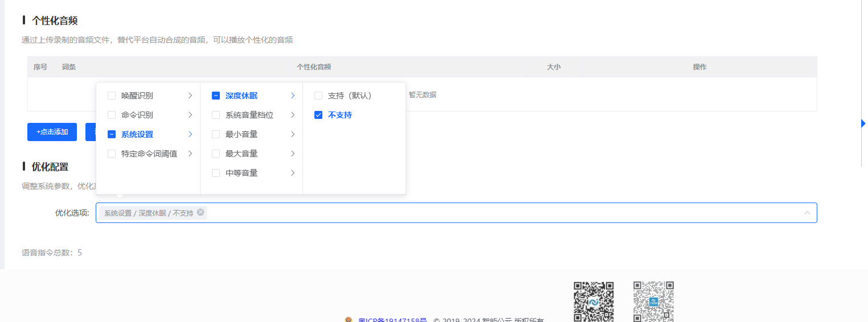The height and width of the screenshot is (322, 868).
Task: Click the right QR code image
Action: [653, 301]
